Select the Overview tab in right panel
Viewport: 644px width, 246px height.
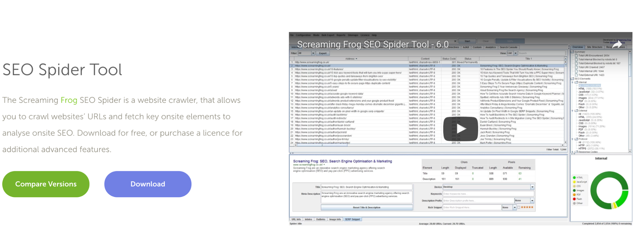pyautogui.click(x=577, y=47)
